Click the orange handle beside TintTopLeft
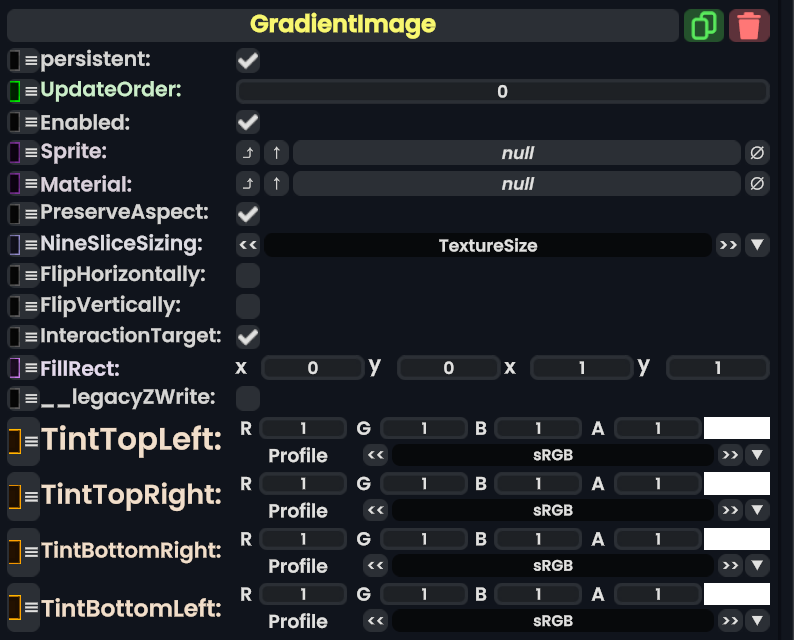Image resolution: width=794 pixels, height=640 pixels. [x=15, y=440]
